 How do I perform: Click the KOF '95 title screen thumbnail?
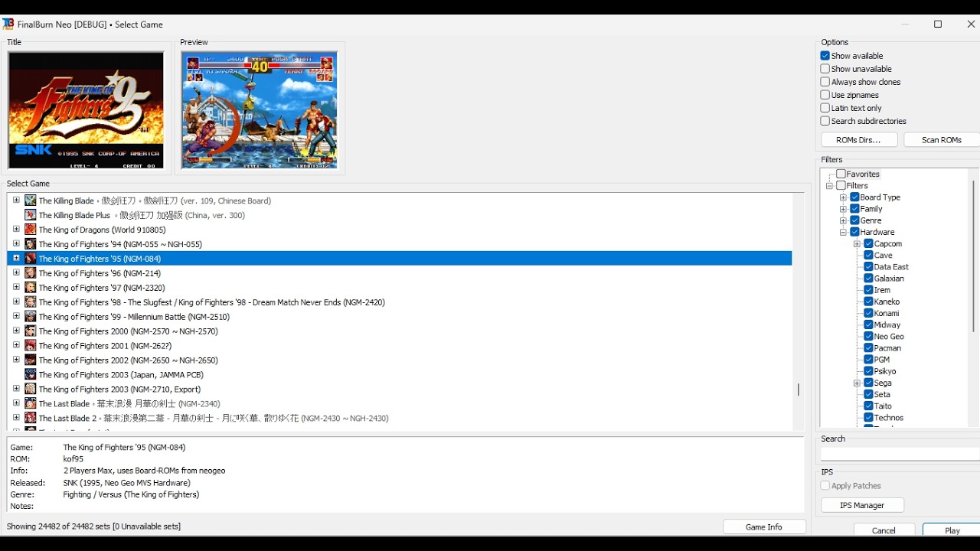86,110
